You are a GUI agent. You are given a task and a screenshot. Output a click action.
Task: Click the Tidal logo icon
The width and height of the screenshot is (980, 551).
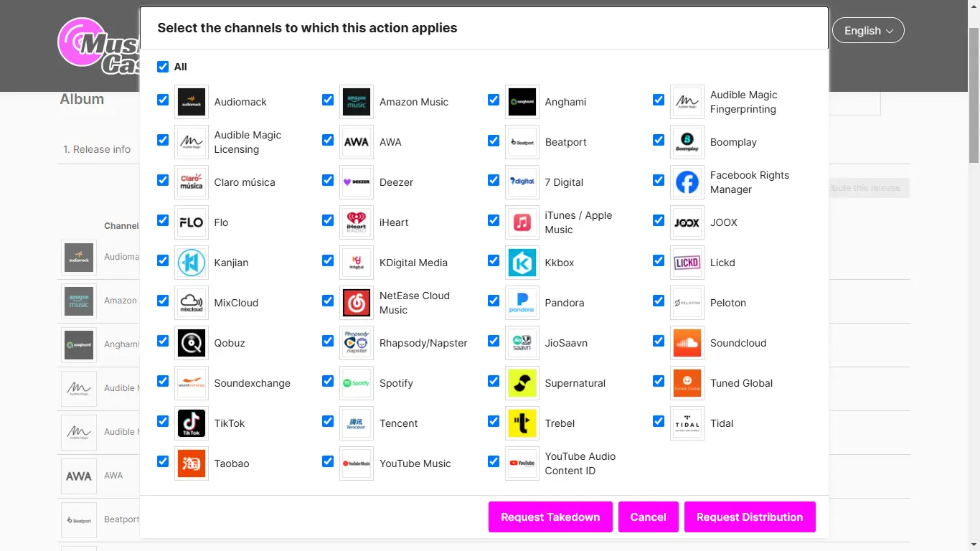pyautogui.click(x=687, y=423)
